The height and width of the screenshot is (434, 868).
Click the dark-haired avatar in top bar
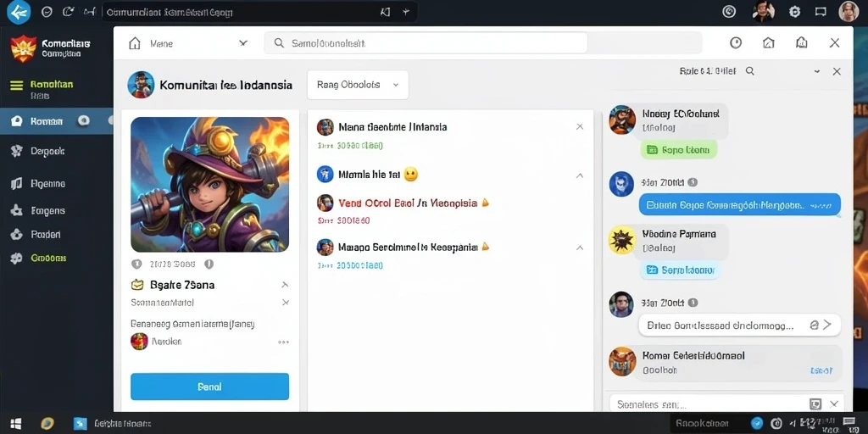click(764, 11)
